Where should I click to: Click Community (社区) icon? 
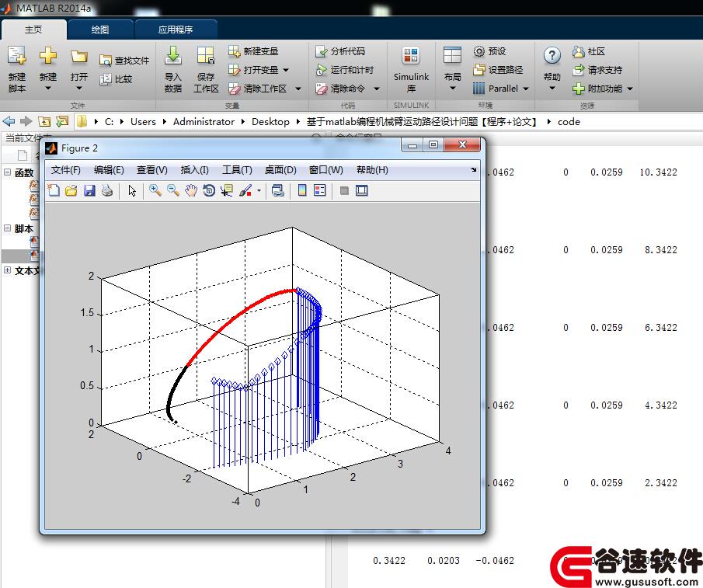pyautogui.click(x=579, y=51)
